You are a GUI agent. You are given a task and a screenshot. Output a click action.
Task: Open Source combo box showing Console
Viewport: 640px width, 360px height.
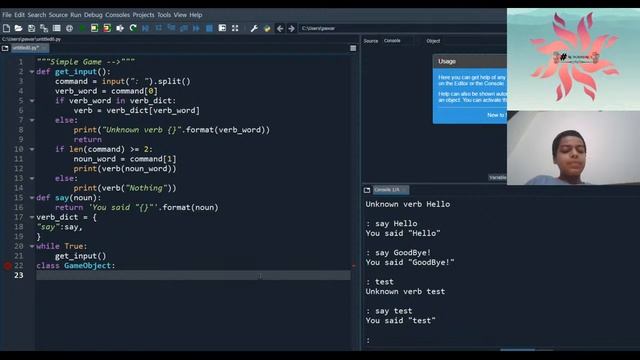(398, 41)
